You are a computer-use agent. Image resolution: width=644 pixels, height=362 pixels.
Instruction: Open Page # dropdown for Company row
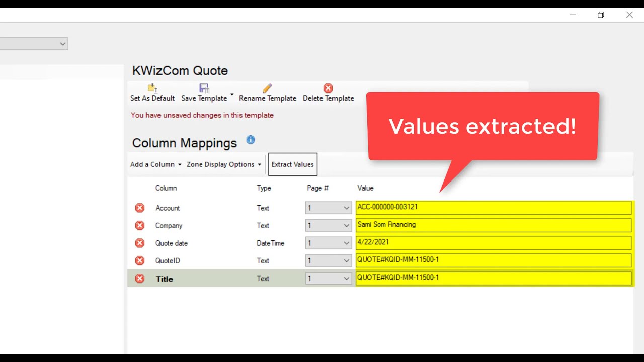click(328, 225)
